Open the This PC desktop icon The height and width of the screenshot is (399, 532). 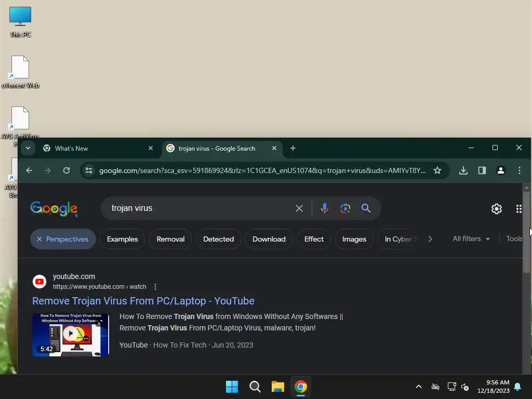click(20, 22)
